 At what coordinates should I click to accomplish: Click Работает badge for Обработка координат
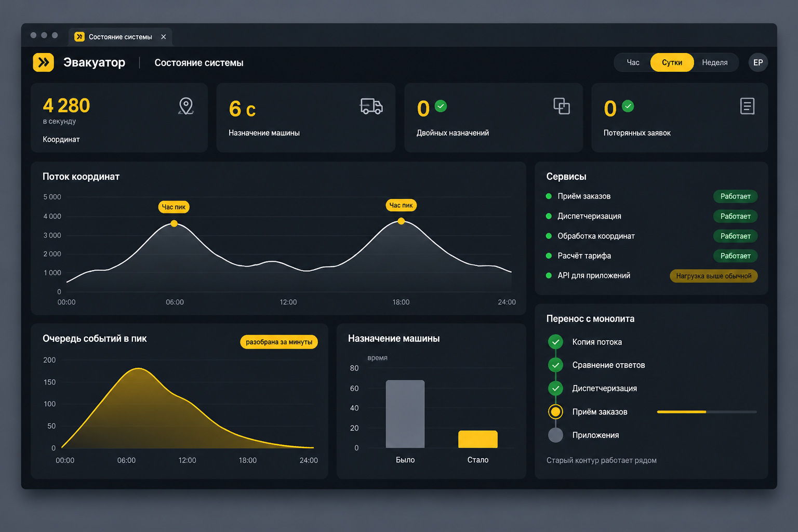735,236
